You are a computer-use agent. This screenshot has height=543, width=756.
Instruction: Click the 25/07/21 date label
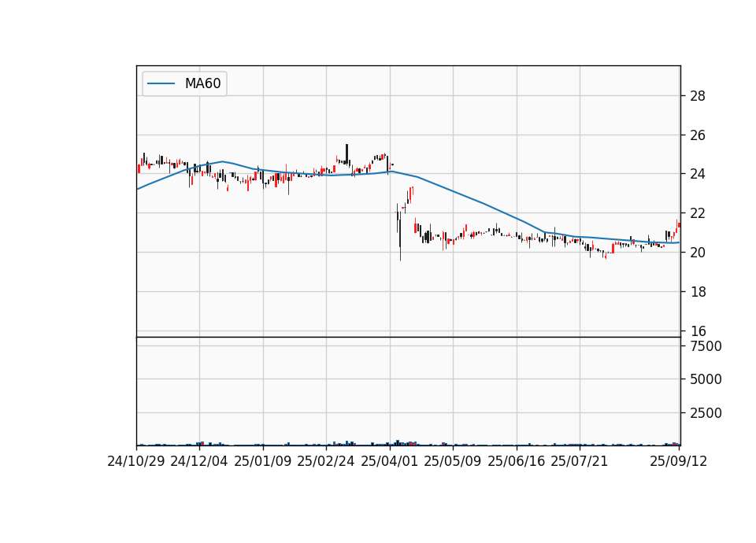click(x=580, y=462)
